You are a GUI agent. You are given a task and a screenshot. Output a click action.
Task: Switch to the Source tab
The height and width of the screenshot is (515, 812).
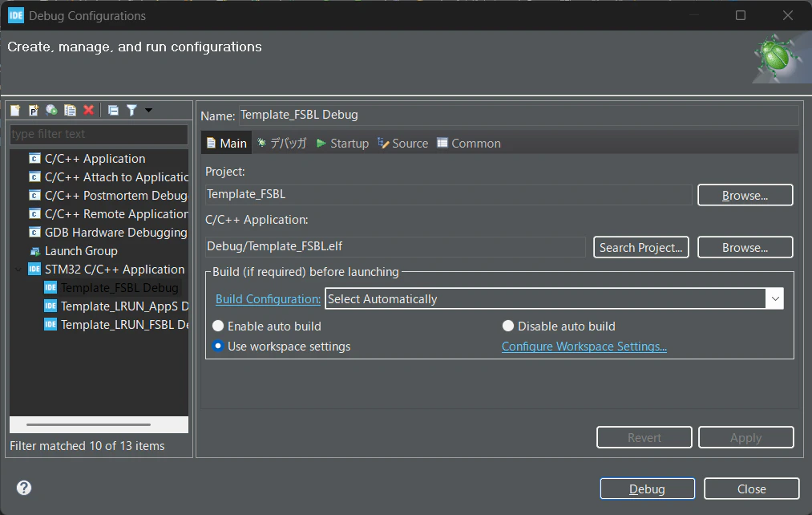403,144
